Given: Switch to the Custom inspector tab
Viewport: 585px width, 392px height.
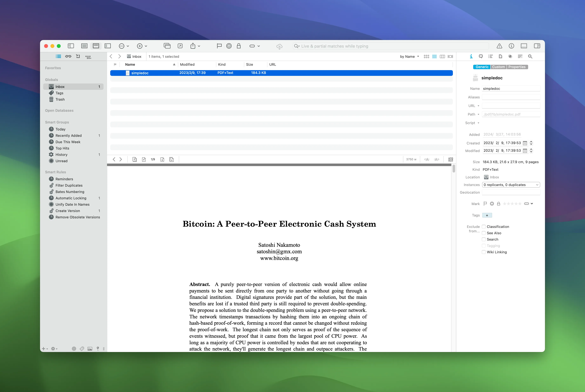Looking at the screenshot, I should [x=498, y=67].
